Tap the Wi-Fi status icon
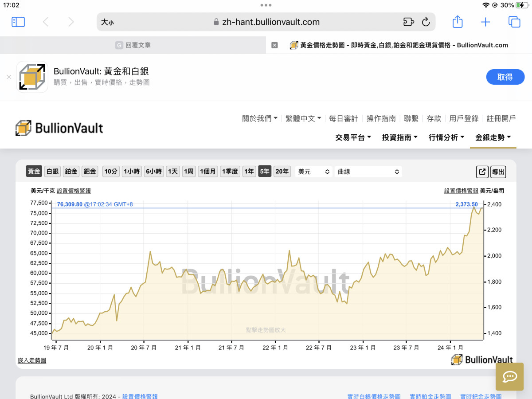 click(486, 5)
